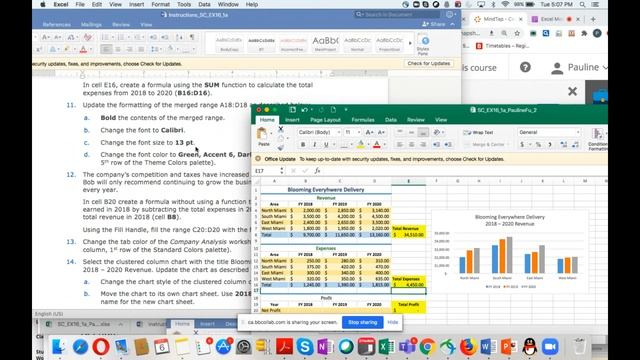Click Undo arrow in Excel title bar
The width and height of the screenshot is (640, 360).
(x=304, y=110)
